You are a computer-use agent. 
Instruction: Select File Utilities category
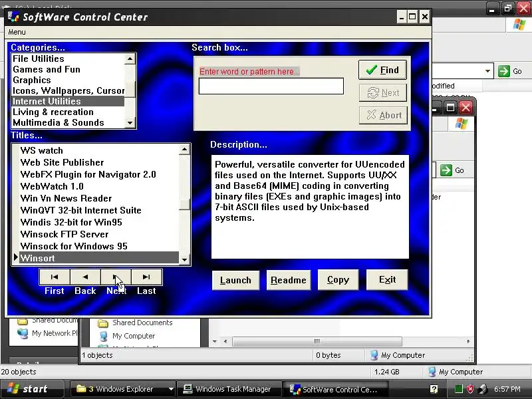[68, 59]
